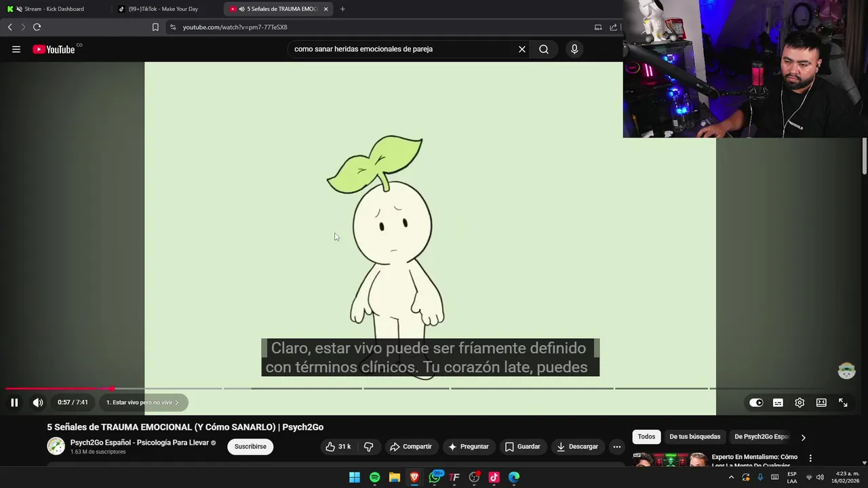Open 'Experto En Mentalismo' recommended video thumbnail

point(670,460)
